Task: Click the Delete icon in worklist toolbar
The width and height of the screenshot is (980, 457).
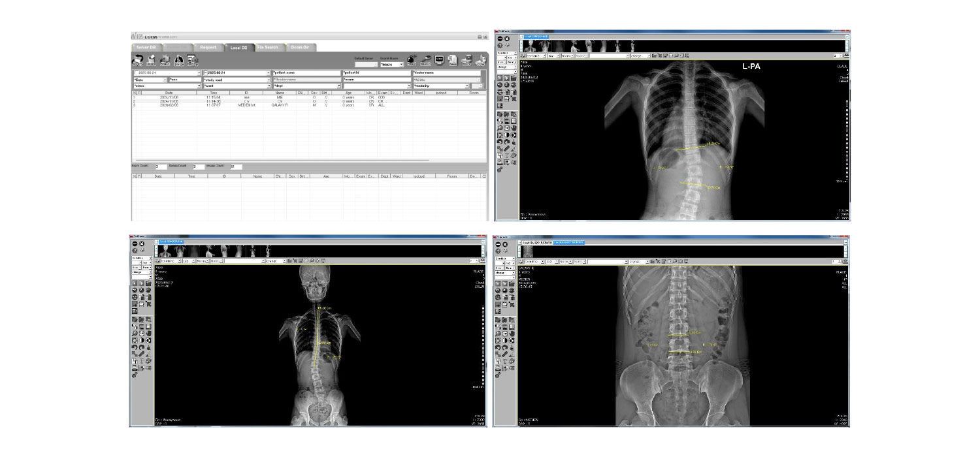Action: 150,60
